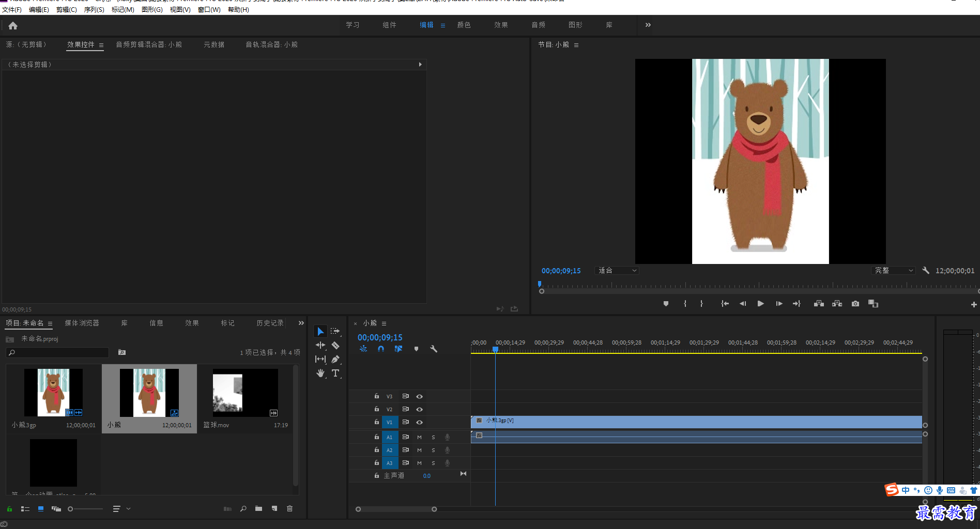Screen dimensions: 980x529
Task: Switch project panel to freeform view
Action: (x=56, y=509)
